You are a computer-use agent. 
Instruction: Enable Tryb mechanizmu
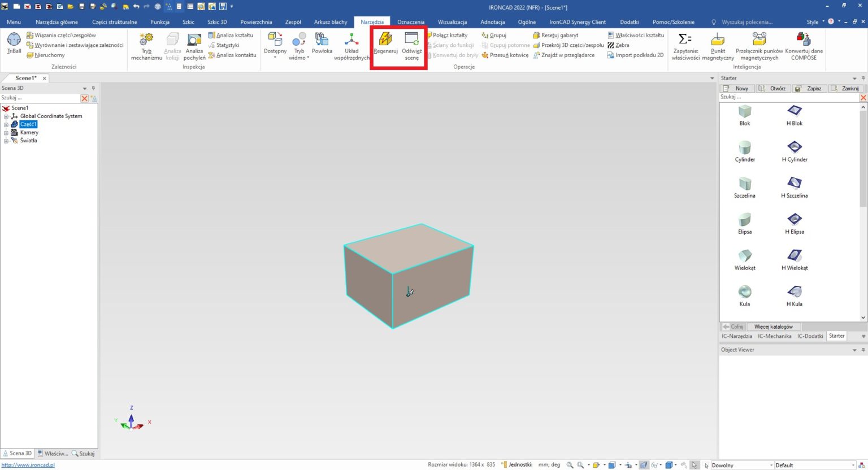146,44
